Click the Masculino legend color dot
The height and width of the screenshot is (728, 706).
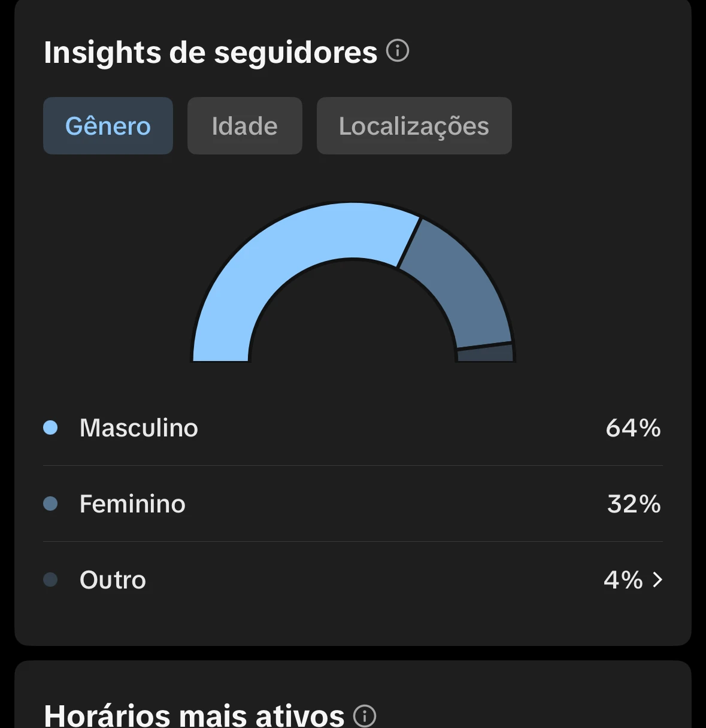pos(50,427)
